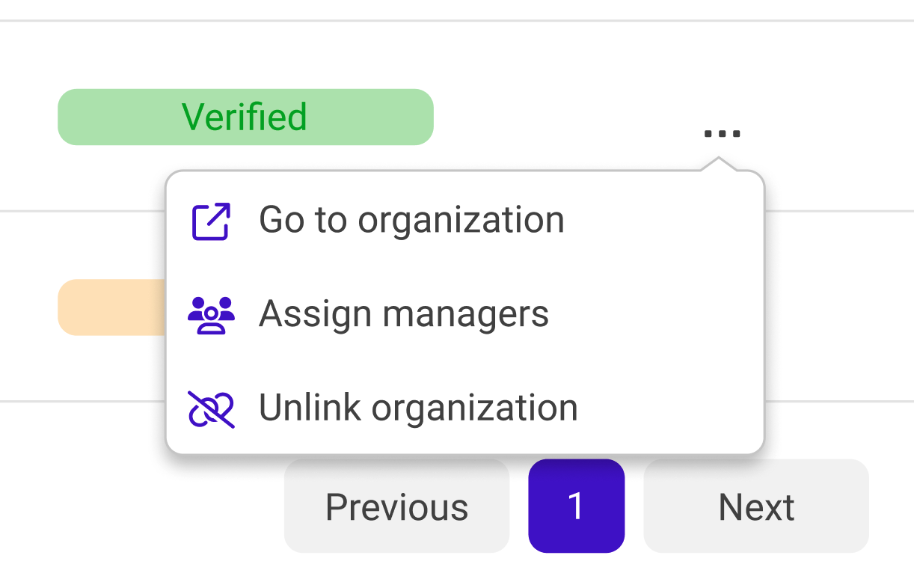This screenshot has width=914, height=588.
Task: Click the green Verified status badge
Action: 245,117
